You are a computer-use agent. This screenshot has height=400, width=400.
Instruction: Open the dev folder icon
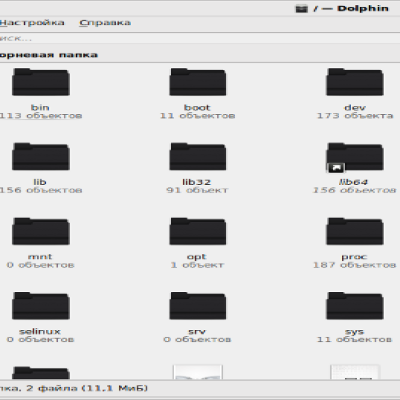355,82
